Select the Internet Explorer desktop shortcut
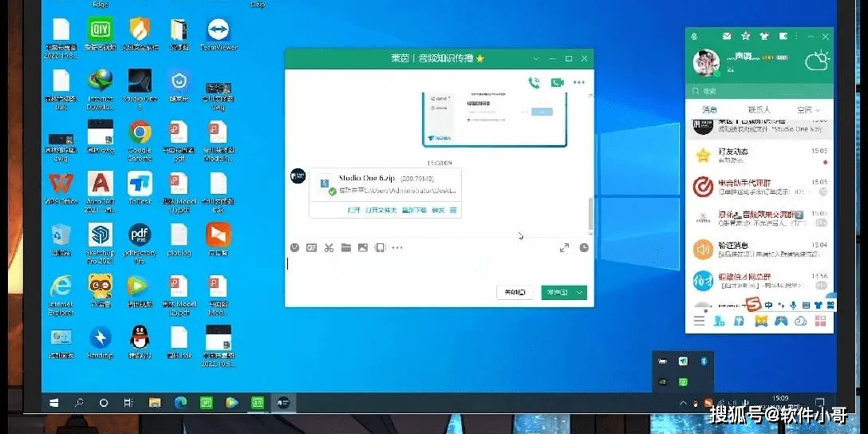Screen dimensions: 868x434 point(61,294)
